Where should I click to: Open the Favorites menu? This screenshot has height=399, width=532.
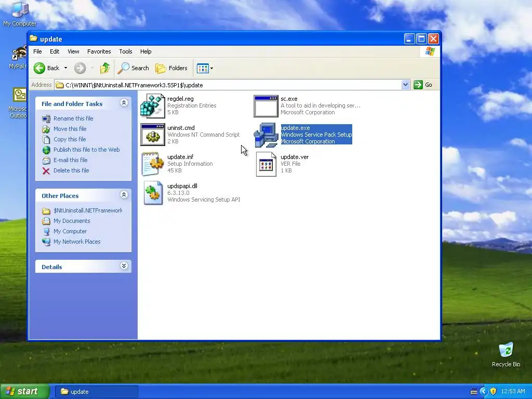[99, 51]
